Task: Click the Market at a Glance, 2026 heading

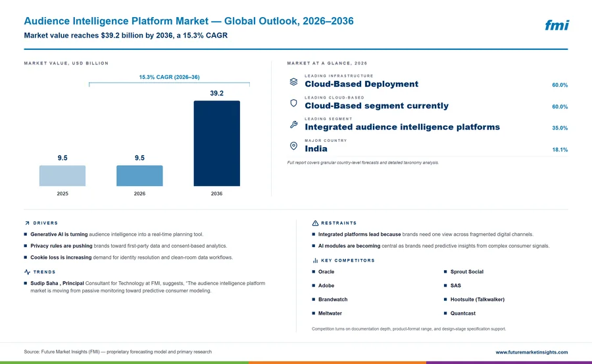Action: tap(327, 63)
